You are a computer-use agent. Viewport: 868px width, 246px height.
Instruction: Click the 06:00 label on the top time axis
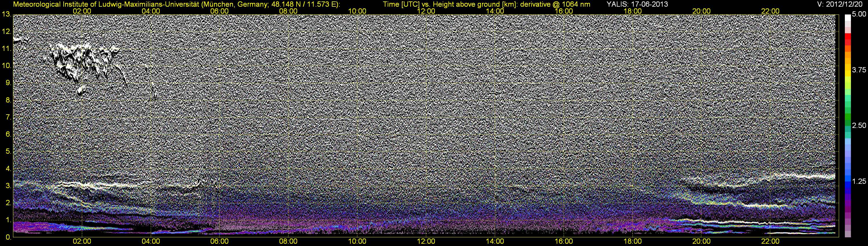[x=219, y=11]
